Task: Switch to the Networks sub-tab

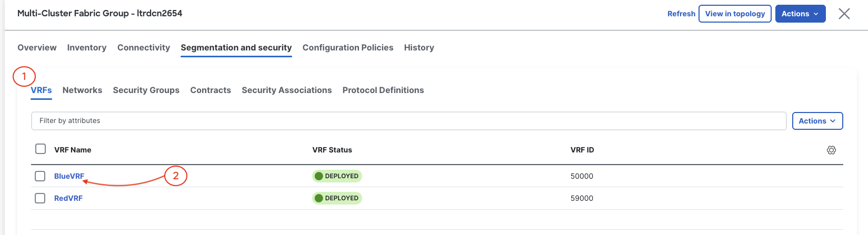Action: (82, 90)
